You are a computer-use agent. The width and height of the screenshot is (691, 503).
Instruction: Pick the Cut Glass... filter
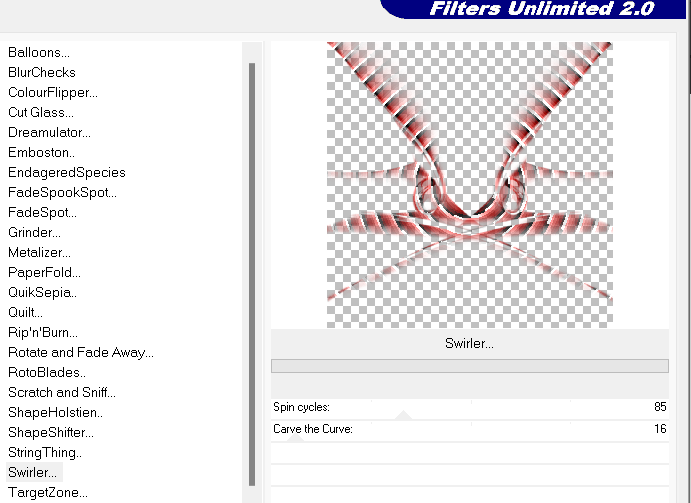[x=41, y=112]
